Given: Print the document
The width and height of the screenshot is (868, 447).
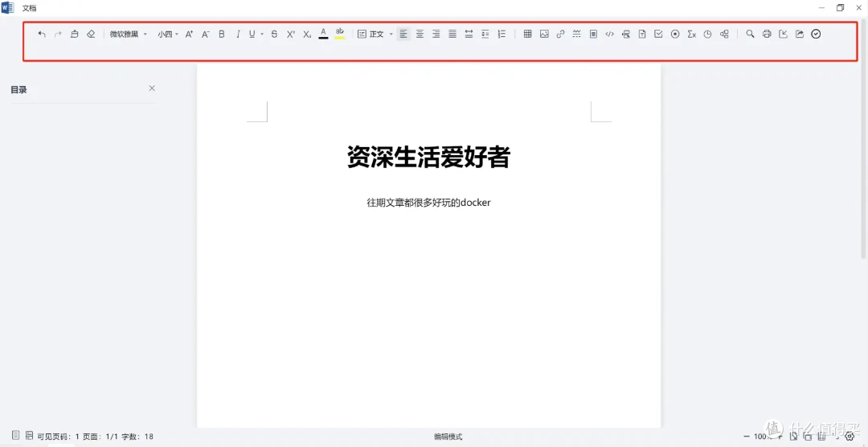Looking at the screenshot, I should click(x=767, y=35).
